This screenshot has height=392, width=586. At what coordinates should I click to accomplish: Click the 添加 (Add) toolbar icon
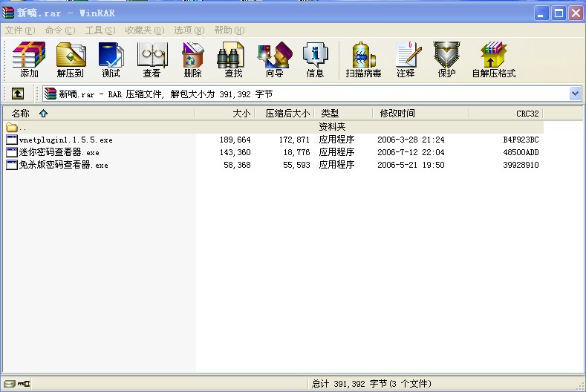[29, 59]
